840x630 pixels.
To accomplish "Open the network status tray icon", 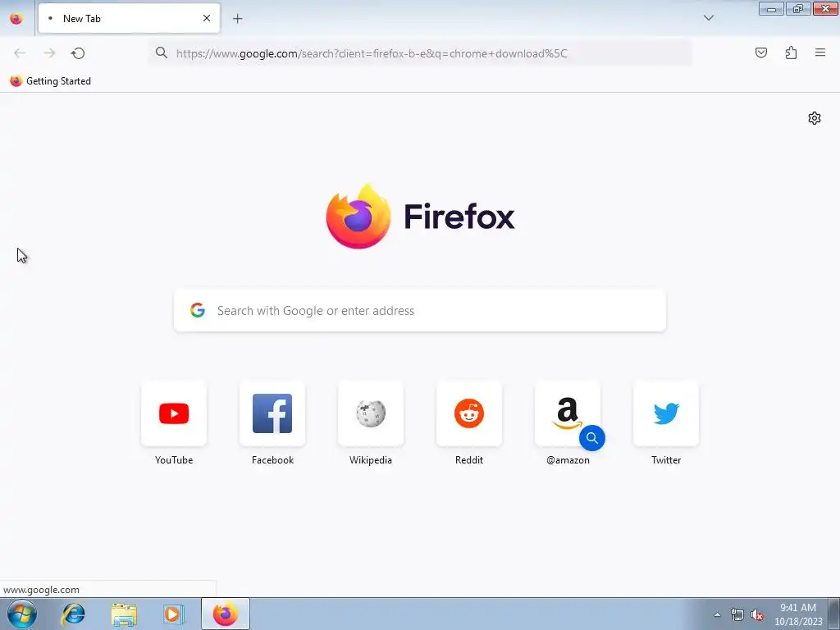I will pos(737,614).
